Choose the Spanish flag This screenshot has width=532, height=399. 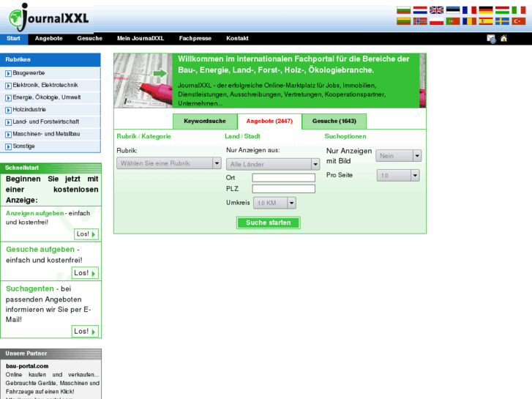(485, 21)
